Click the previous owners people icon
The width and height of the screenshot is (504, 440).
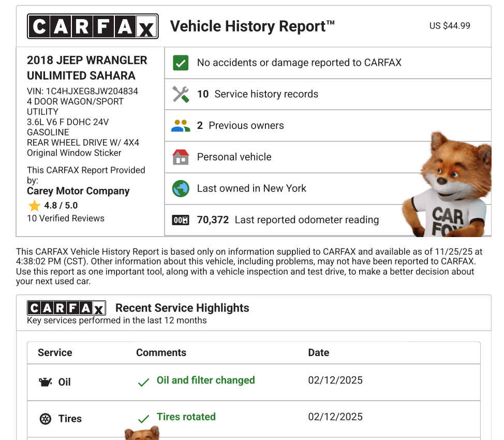180,126
